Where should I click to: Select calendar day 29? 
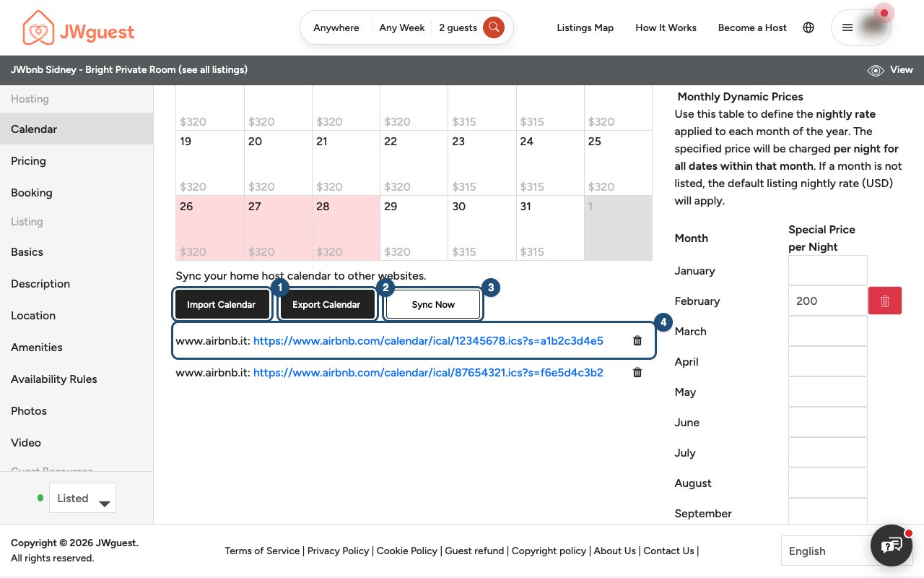pos(414,228)
